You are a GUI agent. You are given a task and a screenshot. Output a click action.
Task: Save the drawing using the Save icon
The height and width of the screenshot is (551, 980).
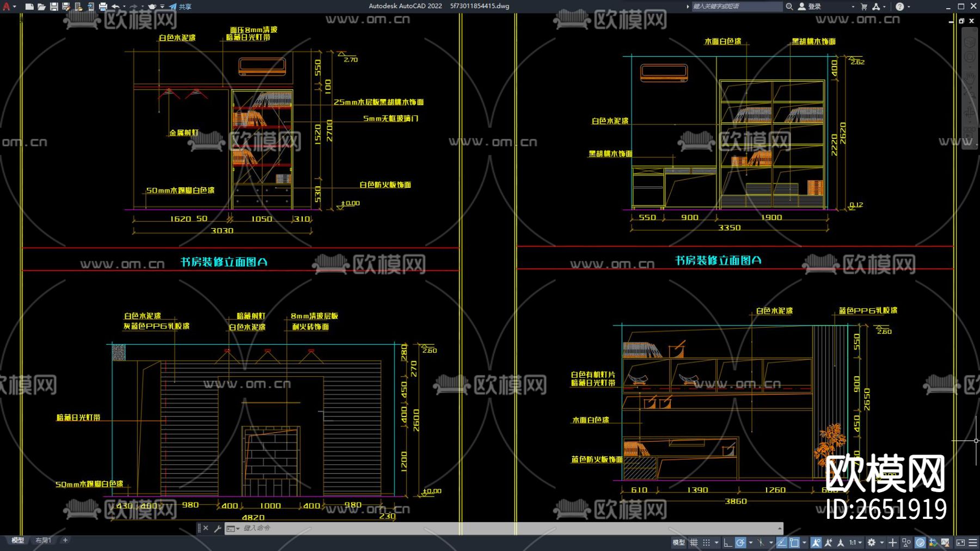point(54,7)
